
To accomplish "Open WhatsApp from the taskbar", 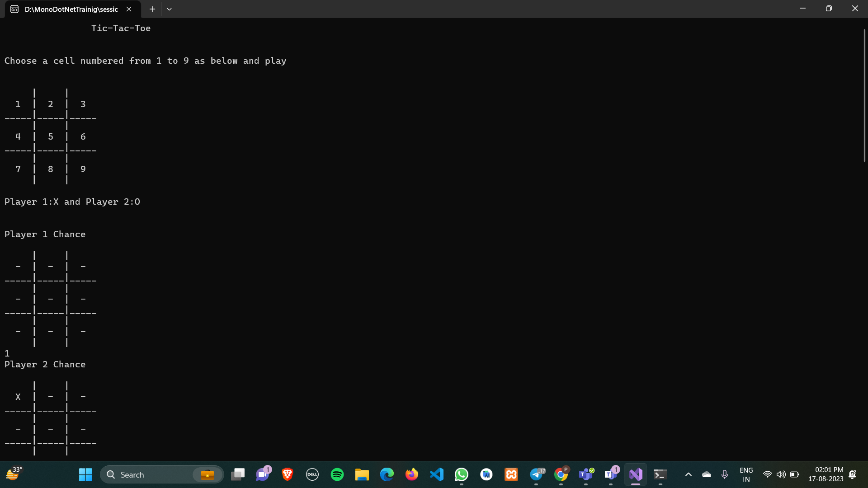I will 461,474.
